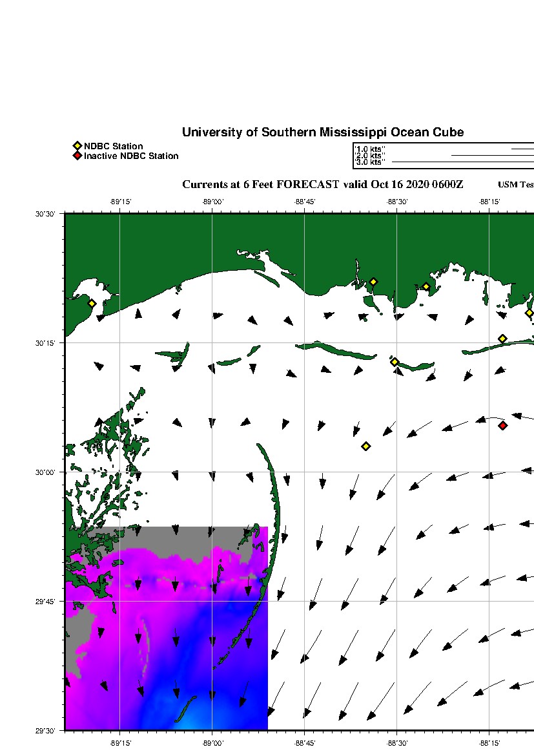Click the yellow NDBC Station legend diamond
The height and width of the screenshot is (756, 534).
[77, 147]
